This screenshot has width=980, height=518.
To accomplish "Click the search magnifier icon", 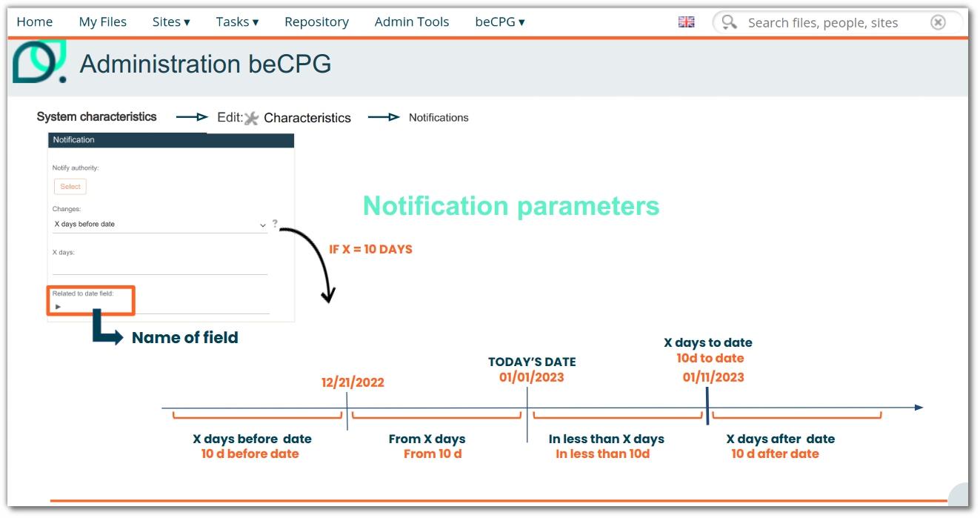I will coord(730,22).
